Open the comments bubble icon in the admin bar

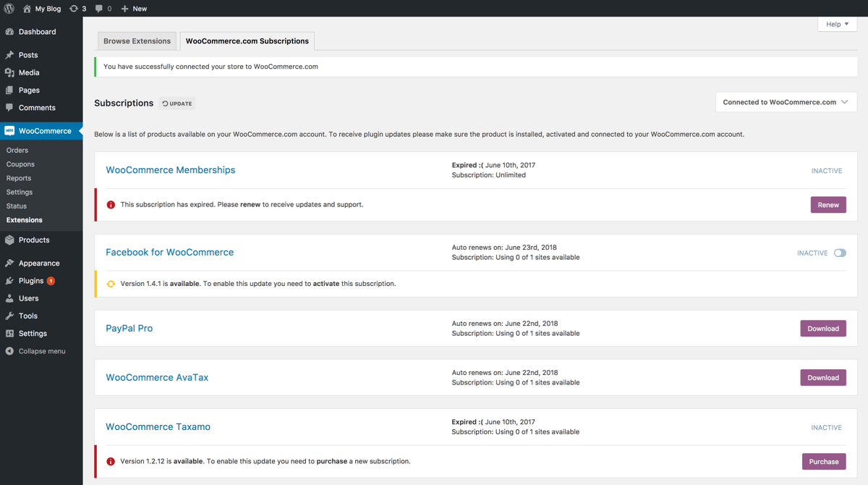click(99, 9)
